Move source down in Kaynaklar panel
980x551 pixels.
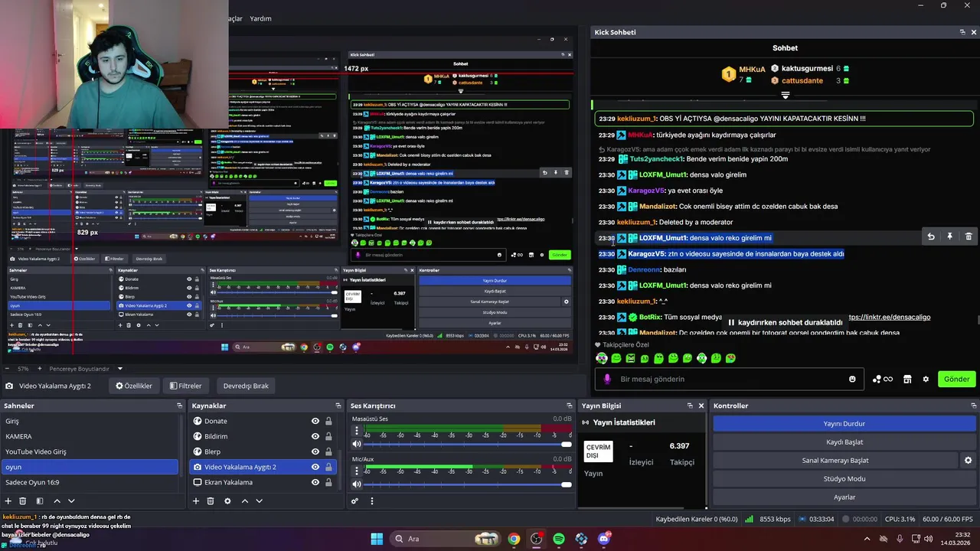tap(260, 501)
